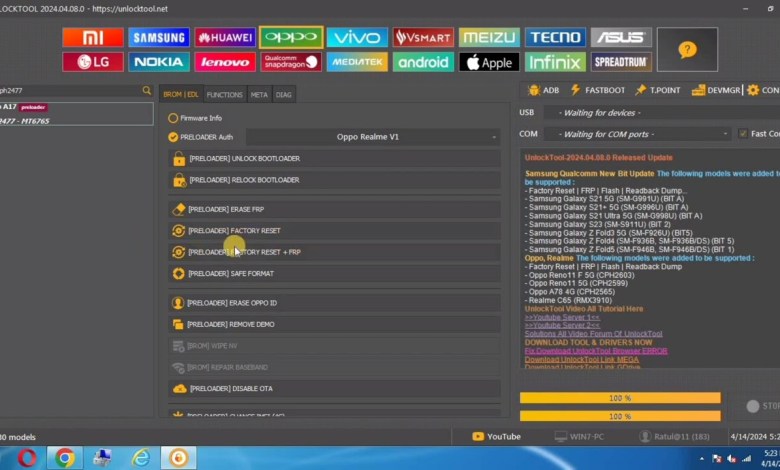The image size is (780, 470).
Task: Open Google Chrome from the taskbar
Action: click(x=65, y=458)
